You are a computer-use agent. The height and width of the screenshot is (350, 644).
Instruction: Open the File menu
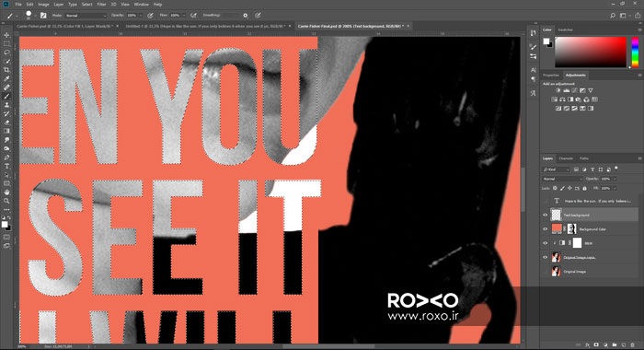18,4
